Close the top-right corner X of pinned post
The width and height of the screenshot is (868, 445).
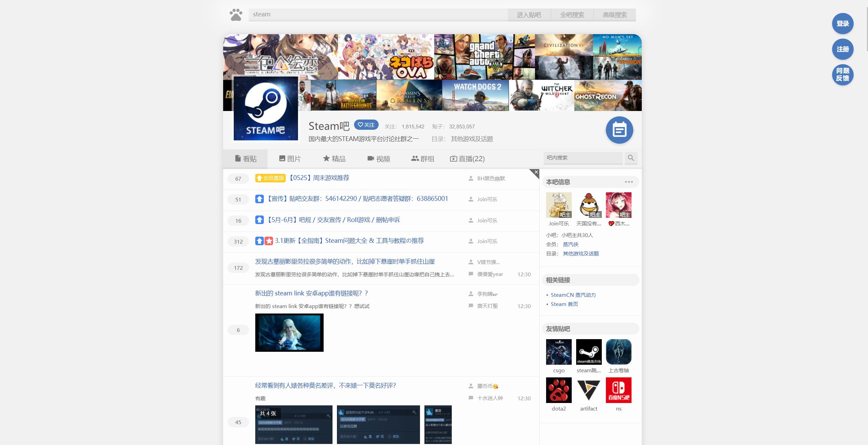pos(536,172)
